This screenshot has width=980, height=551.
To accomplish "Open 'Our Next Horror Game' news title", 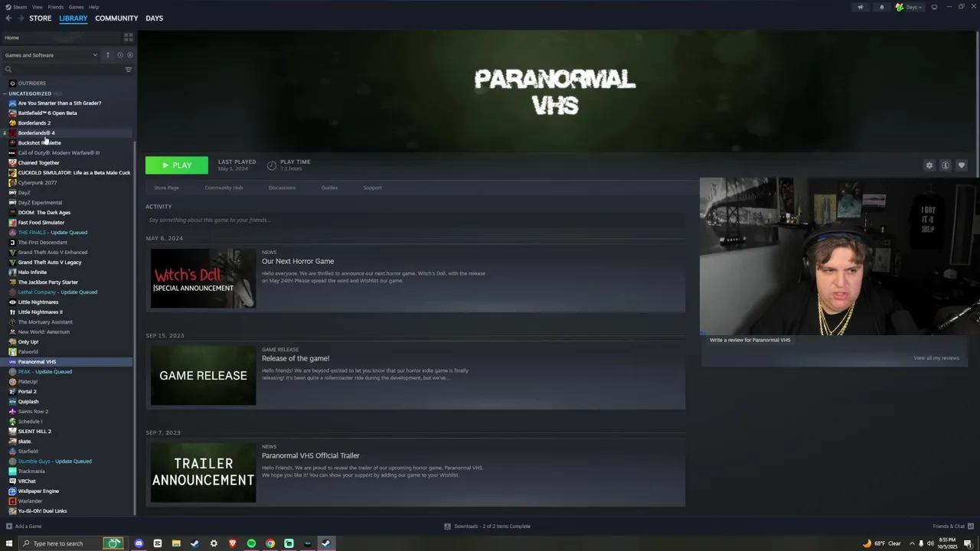I will coord(298,261).
